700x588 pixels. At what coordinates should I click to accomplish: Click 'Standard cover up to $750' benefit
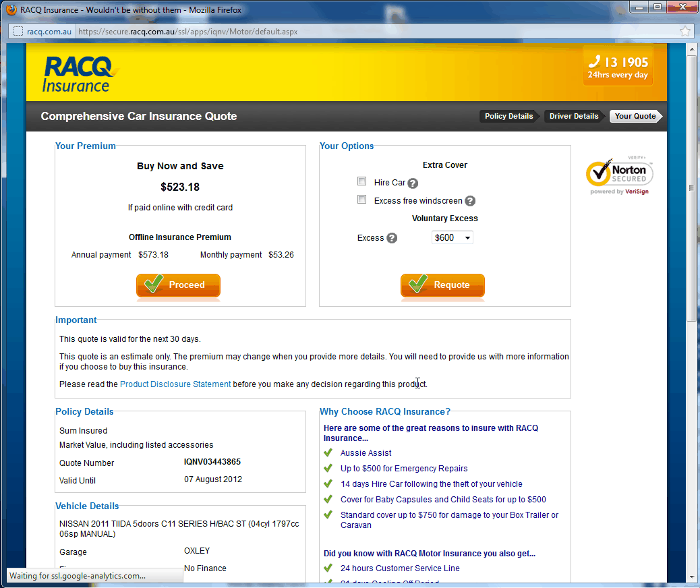click(449, 520)
